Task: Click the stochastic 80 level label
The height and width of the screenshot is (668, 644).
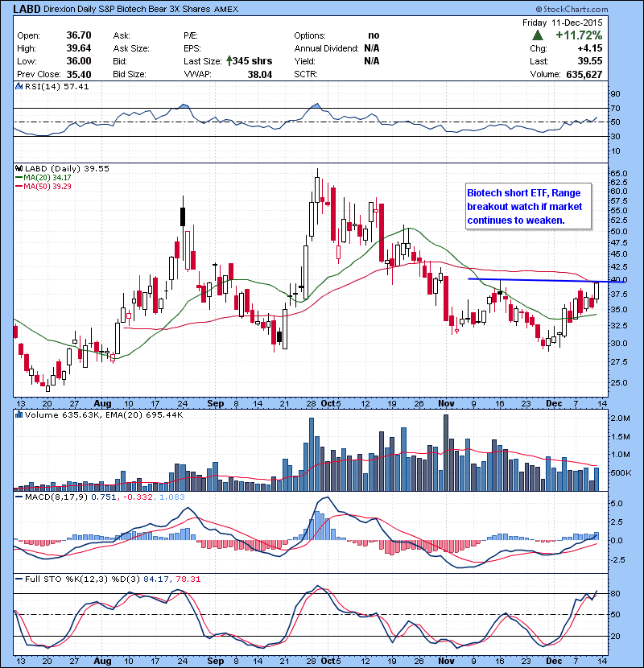Action: pos(616,593)
